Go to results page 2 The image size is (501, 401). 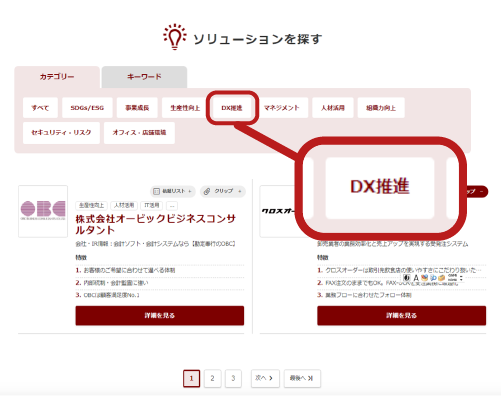coord(212,378)
